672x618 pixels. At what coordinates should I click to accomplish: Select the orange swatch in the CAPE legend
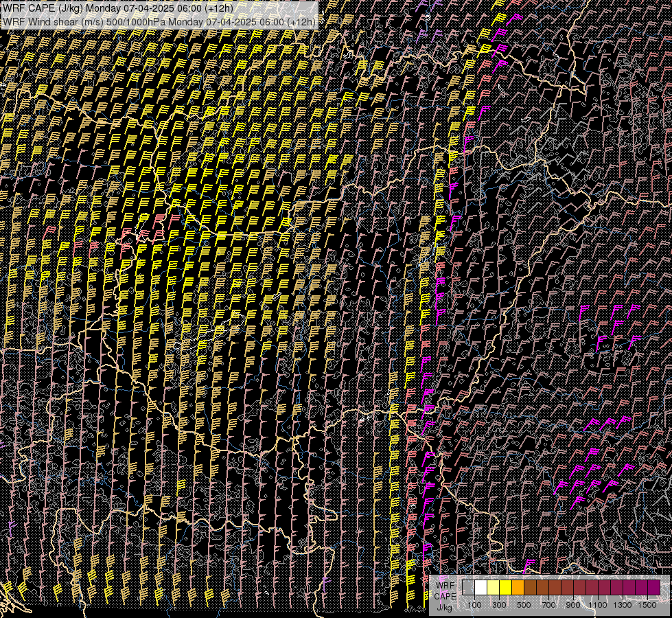coord(518,587)
